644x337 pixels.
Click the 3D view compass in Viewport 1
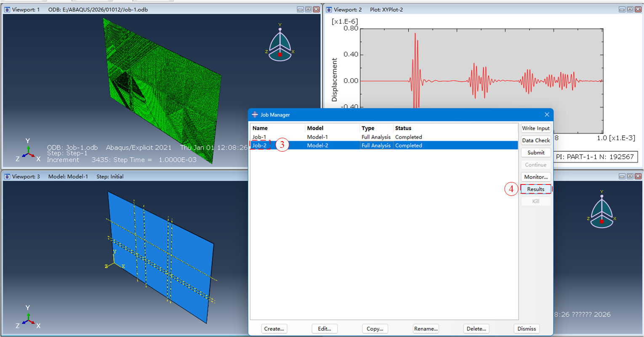(x=280, y=43)
